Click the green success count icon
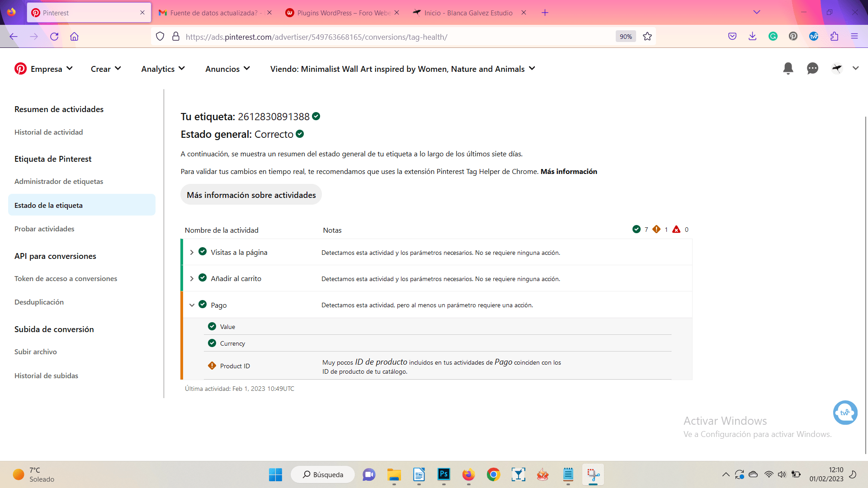 [x=637, y=229]
